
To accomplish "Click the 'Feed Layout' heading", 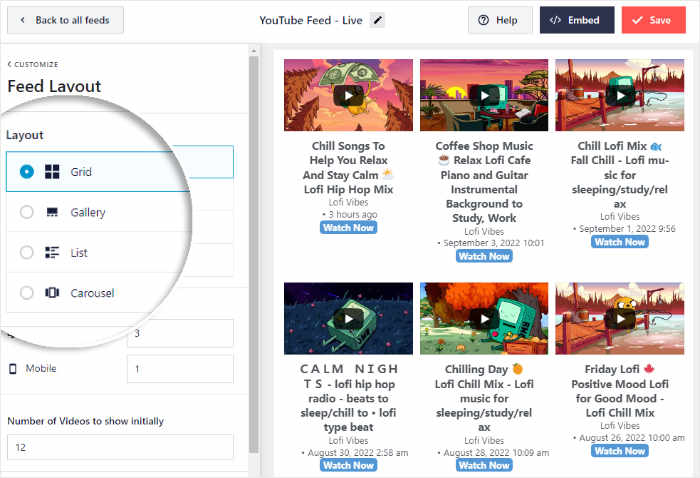I will (54, 86).
